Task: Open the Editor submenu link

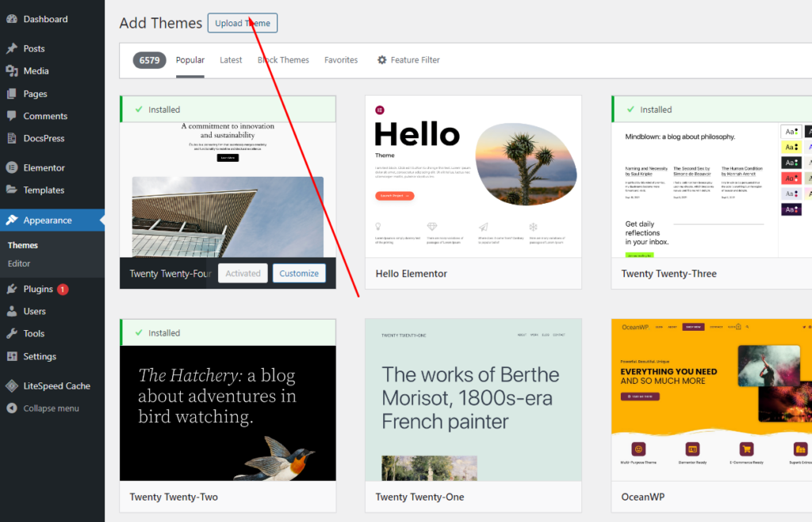Action: [x=19, y=263]
